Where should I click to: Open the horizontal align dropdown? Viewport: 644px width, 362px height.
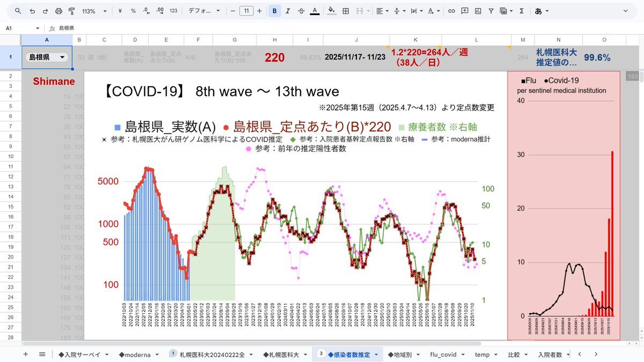tap(382, 11)
